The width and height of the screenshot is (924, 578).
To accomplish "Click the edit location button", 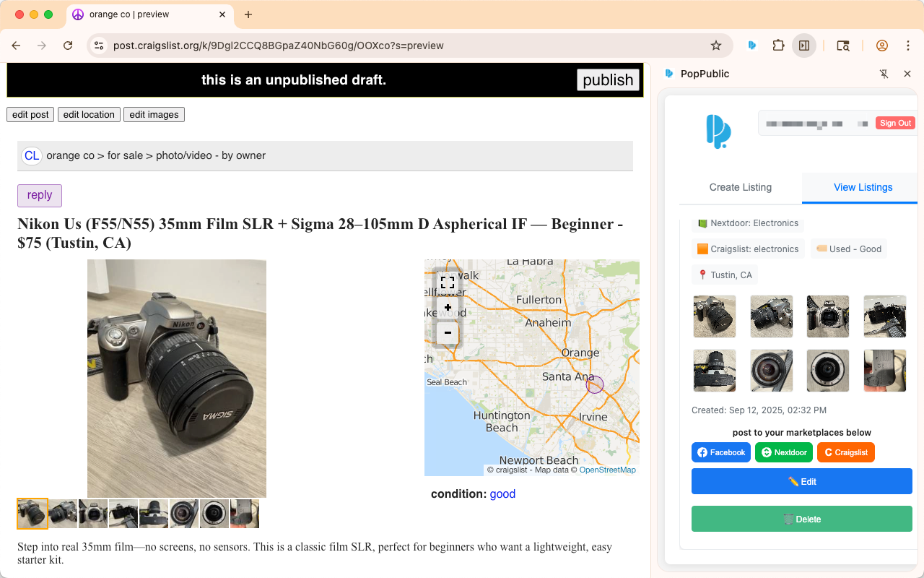I will 89,114.
